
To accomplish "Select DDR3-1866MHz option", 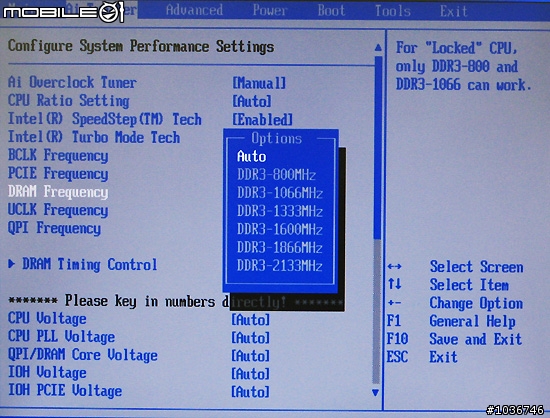I will 280,247.
